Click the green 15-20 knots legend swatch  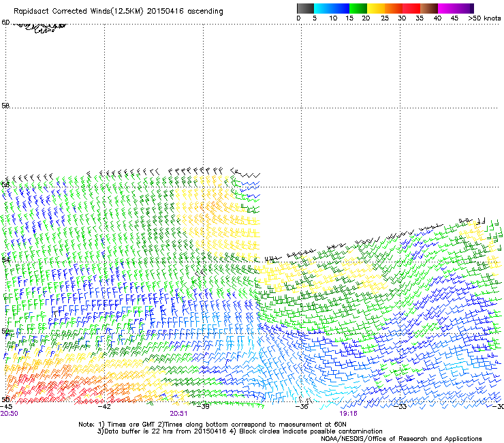pyautogui.click(x=358, y=8)
